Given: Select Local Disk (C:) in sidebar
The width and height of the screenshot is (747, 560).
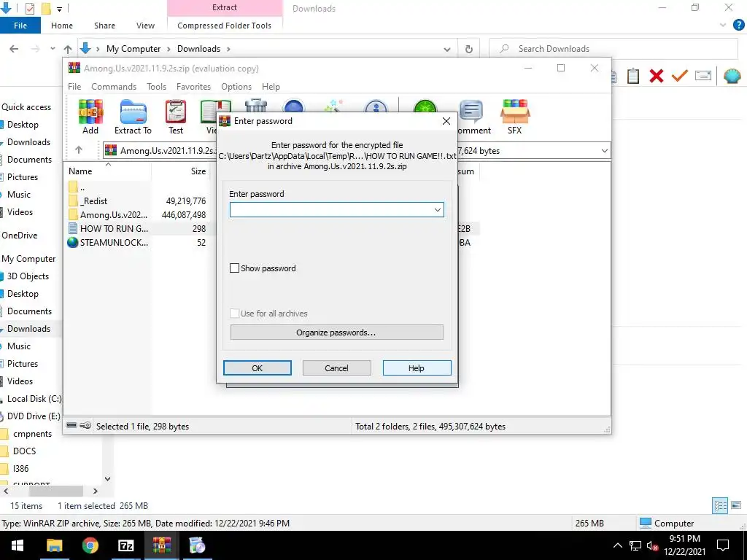Looking at the screenshot, I should coord(34,399).
